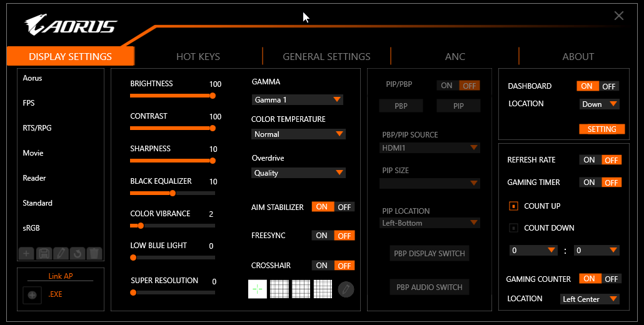
Task: Click the PBP DISPLAY SWITCH button
Action: [429, 253]
